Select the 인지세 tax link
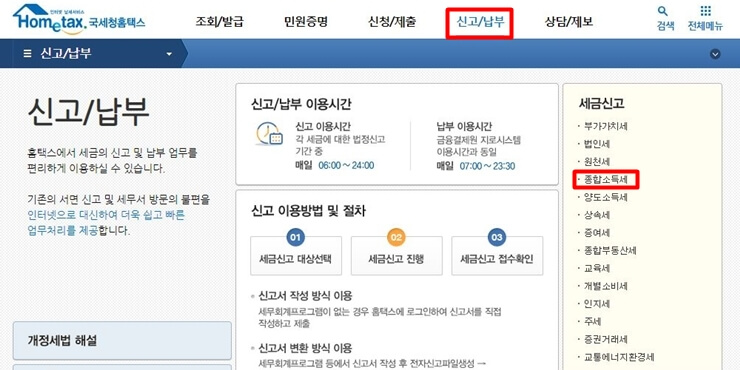This screenshot has width=740, height=370. tap(597, 303)
